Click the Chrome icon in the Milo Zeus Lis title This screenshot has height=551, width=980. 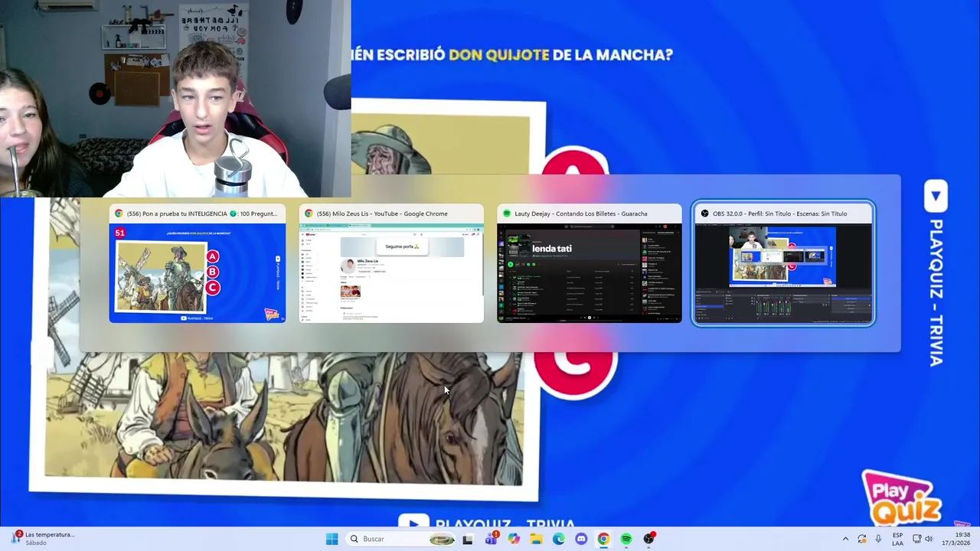tap(309, 214)
